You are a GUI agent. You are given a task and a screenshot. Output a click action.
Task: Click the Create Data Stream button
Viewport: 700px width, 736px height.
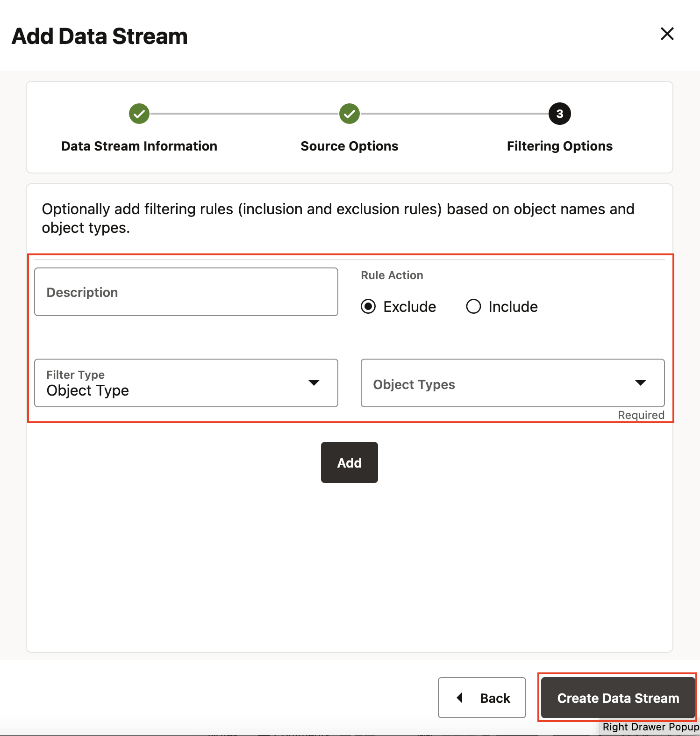pos(618,698)
